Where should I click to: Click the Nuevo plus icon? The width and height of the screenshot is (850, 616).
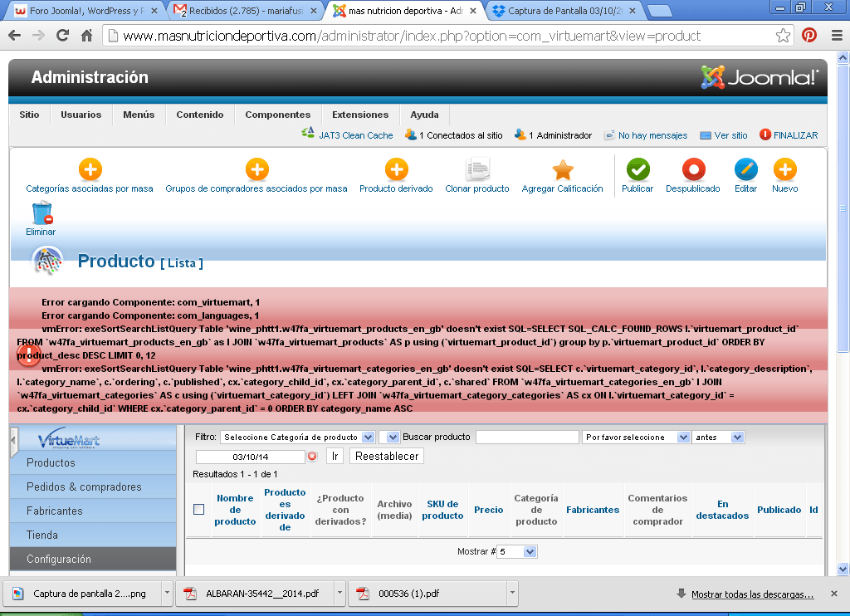[x=785, y=169]
